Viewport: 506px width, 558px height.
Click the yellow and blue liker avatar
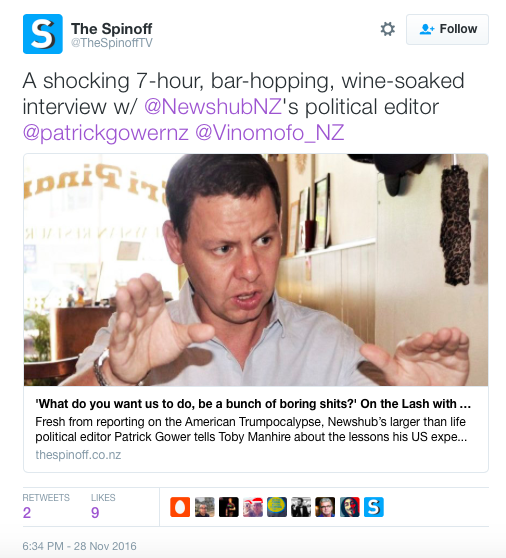click(x=277, y=507)
